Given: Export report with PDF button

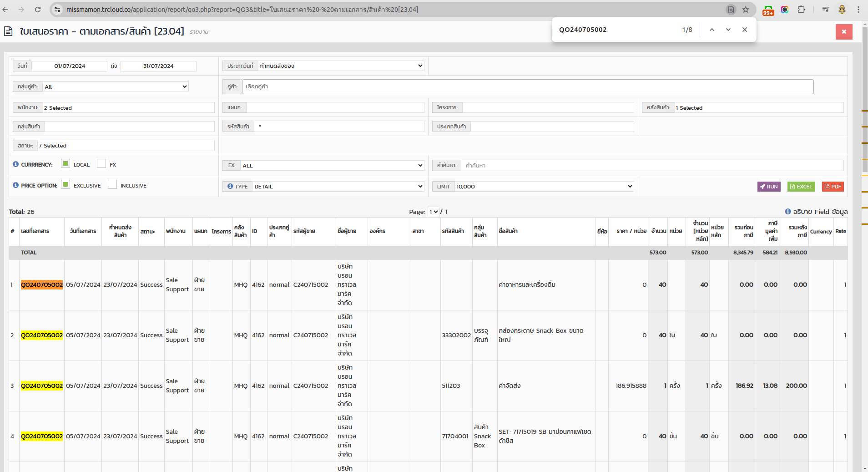Looking at the screenshot, I should pos(833,187).
